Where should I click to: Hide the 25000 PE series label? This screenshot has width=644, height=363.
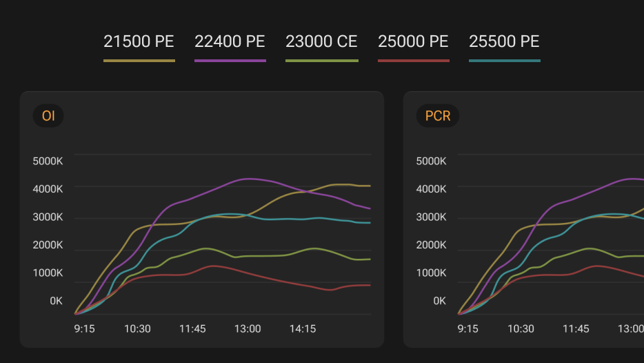(413, 41)
